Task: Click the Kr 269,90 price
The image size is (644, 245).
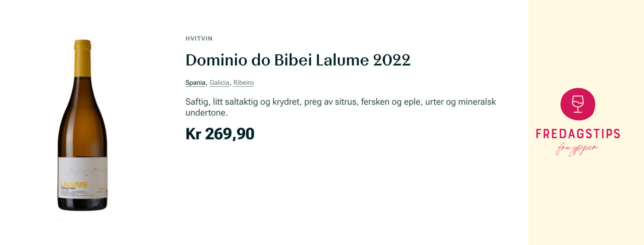Action: [220, 134]
